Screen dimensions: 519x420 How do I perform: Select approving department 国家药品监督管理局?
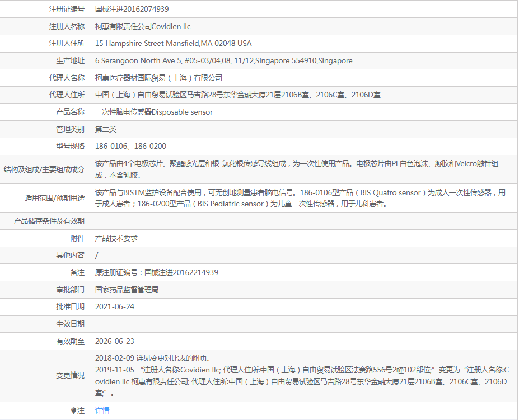pos(127,290)
